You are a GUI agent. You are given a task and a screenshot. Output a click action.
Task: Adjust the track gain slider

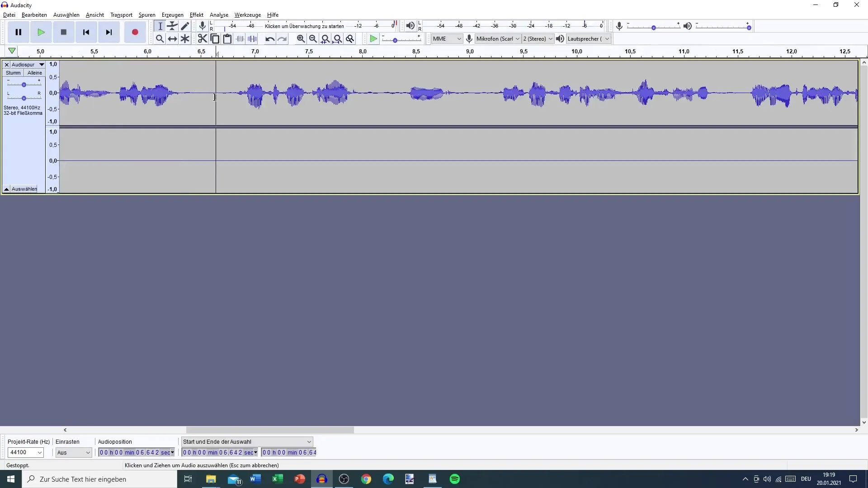pyautogui.click(x=24, y=84)
